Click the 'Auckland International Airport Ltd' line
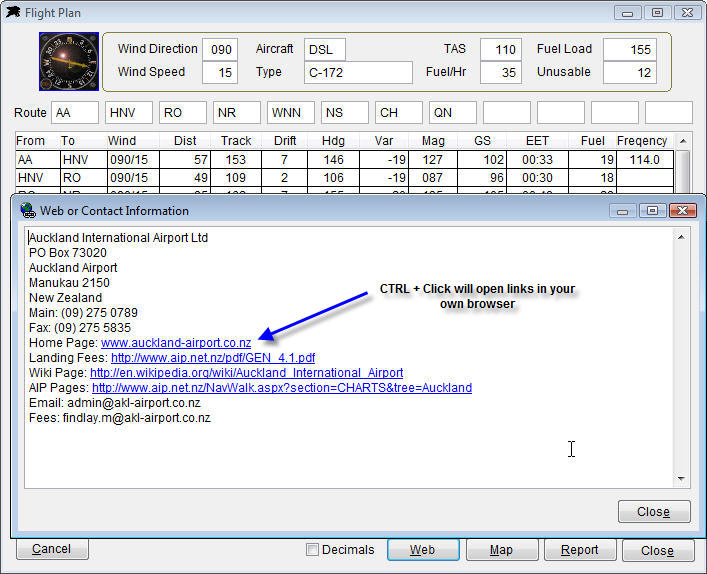 click(x=118, y=238)
